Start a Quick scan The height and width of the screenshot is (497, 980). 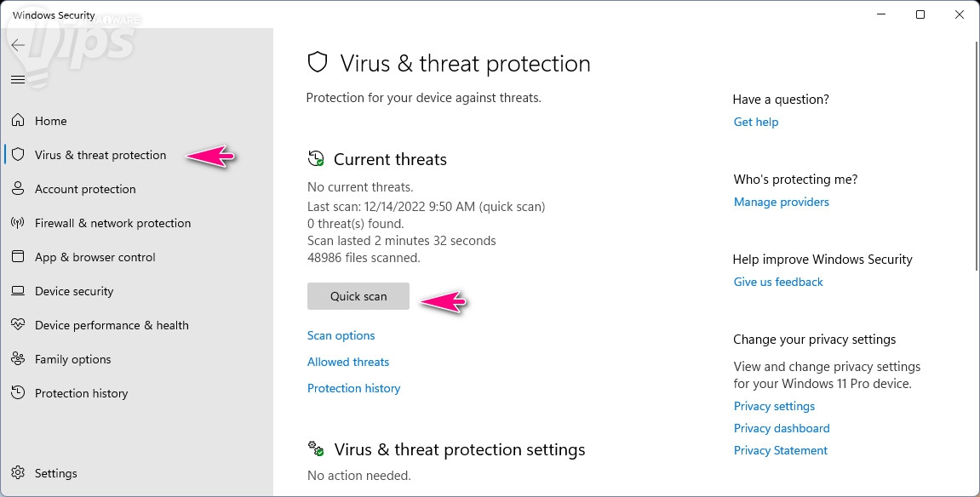coord(358,296)
